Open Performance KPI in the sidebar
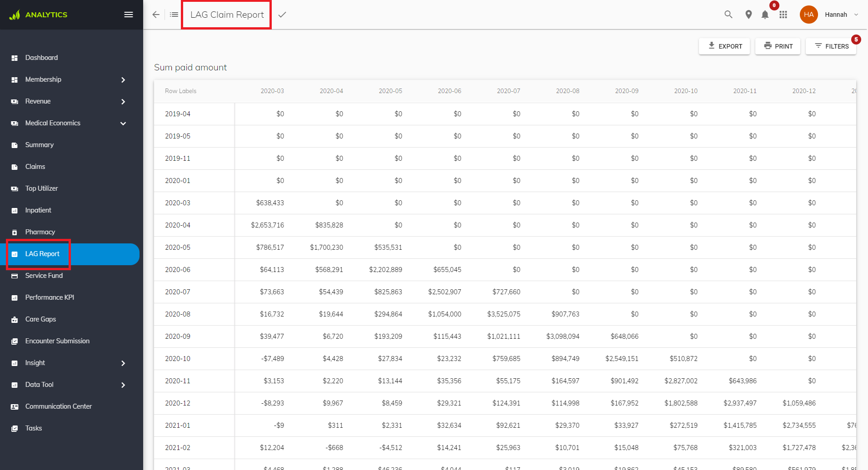Screen dimensions: 868x470 pyautogui.click(x=50, y=297)
